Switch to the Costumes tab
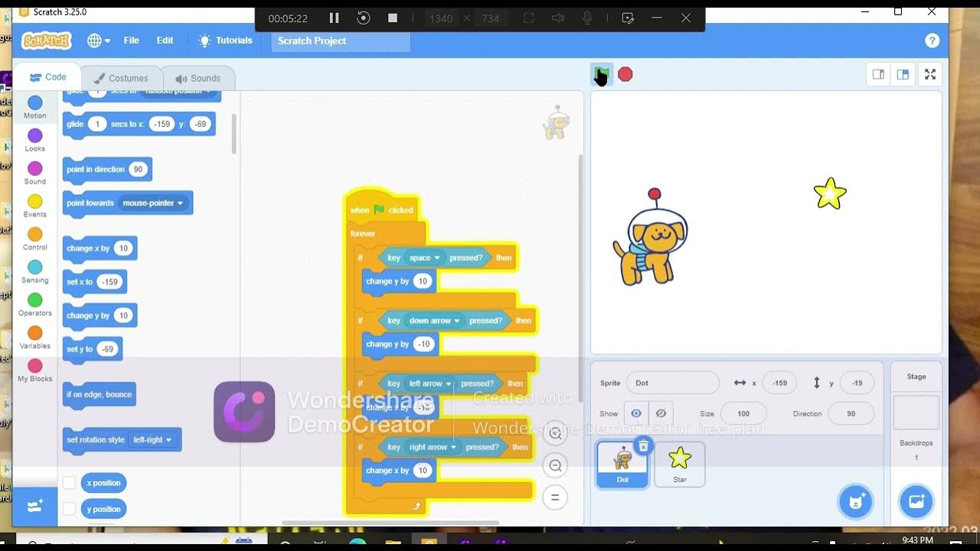This screenshot has height=551, width=980. click(x=120, y=78)
